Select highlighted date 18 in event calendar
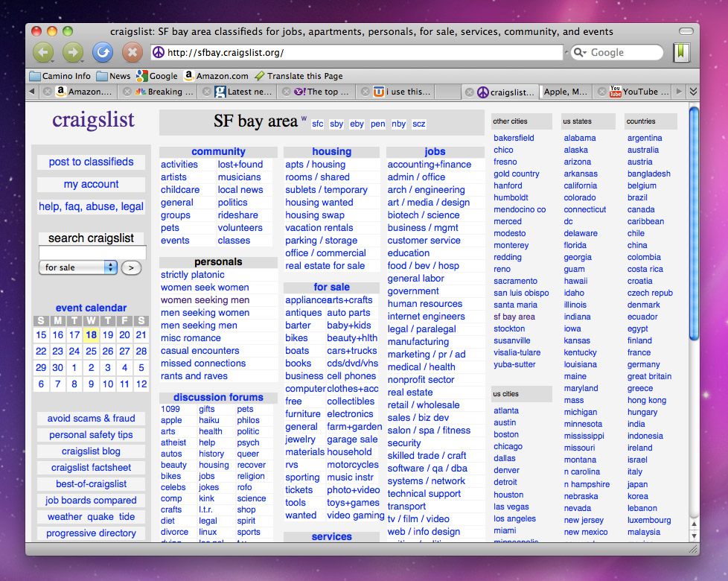 click(x=91, y=335)
